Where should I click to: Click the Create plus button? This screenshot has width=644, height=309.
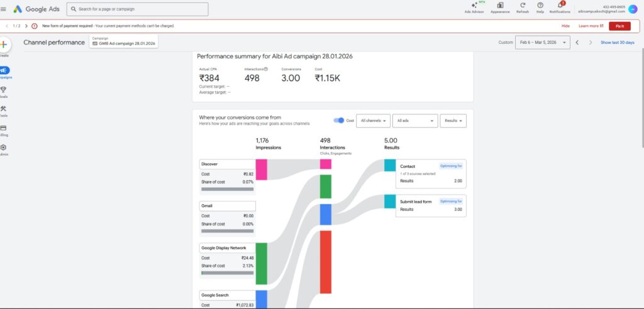[4, 45]
